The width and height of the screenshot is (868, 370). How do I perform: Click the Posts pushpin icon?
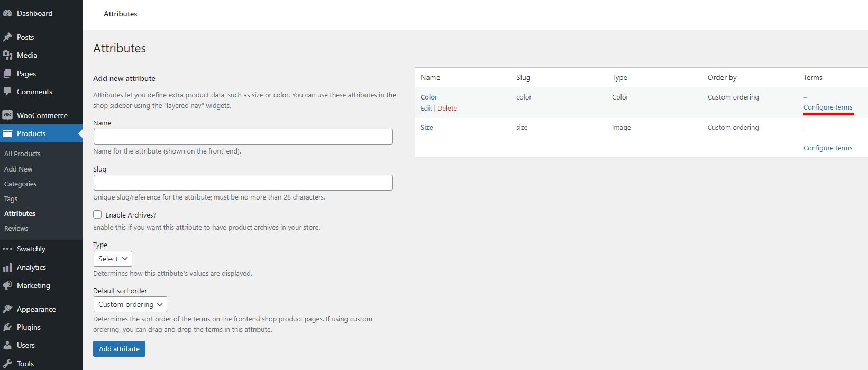[x=7, y=37]
